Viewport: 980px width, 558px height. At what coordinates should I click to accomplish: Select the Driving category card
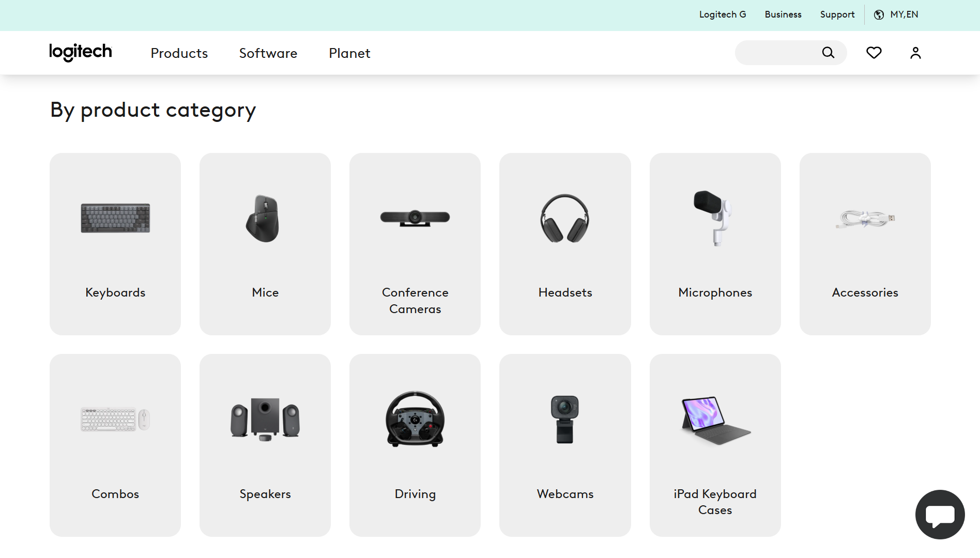(x=415, y=444)
